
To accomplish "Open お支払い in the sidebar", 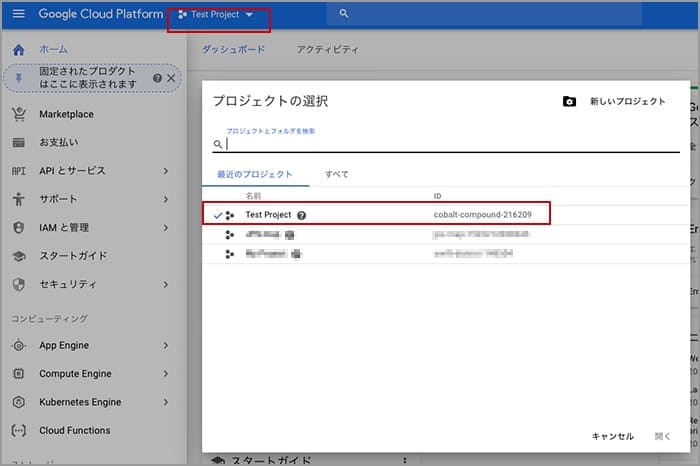I will click(x=59, y=142).
